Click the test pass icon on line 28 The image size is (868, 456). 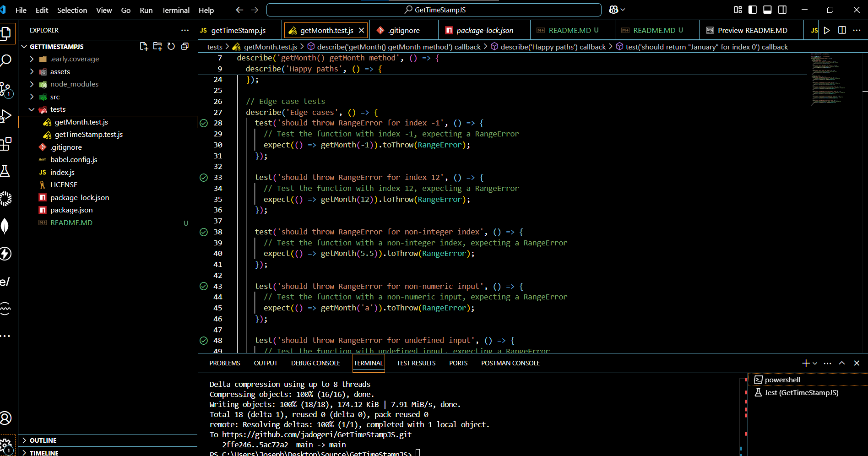pos(204,123)
